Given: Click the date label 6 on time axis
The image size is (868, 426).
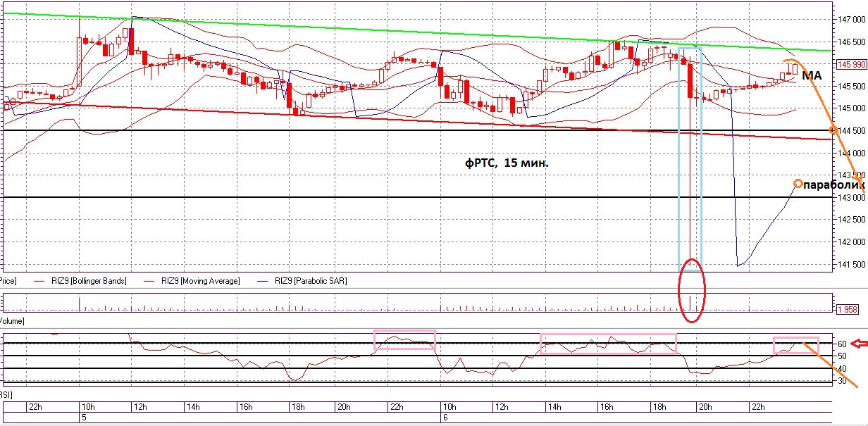Looking at the screenshot, I should tap(445, 417).
